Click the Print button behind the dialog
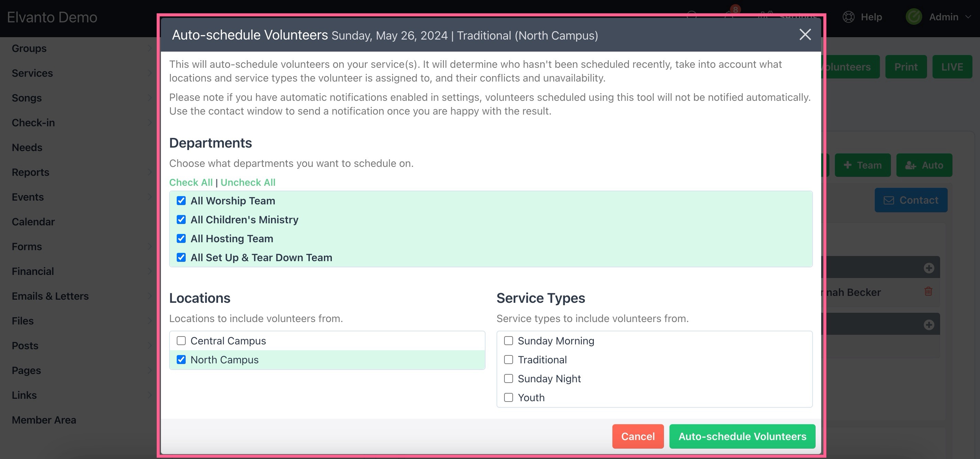This screenshot has height=459, width=980. 906,67
